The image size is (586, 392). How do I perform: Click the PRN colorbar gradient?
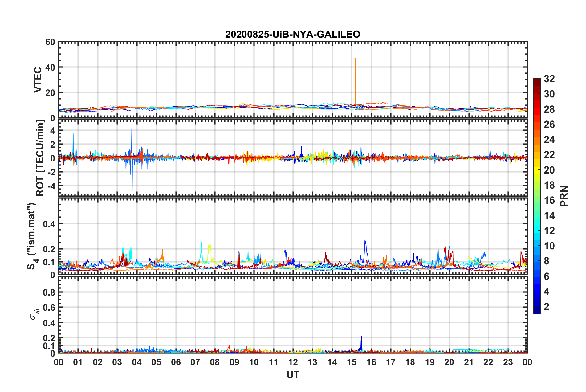pos(537,196)
